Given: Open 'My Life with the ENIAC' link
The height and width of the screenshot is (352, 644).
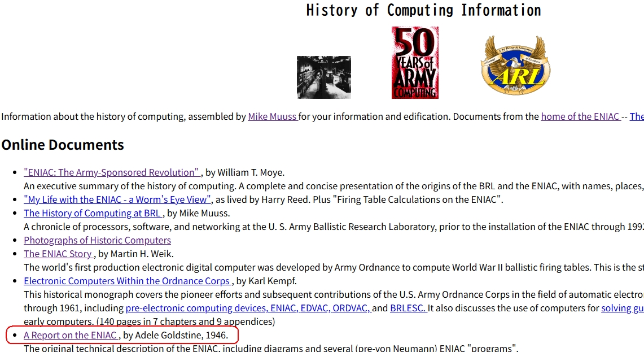Looking at the screenshot, I should [117, 199].
